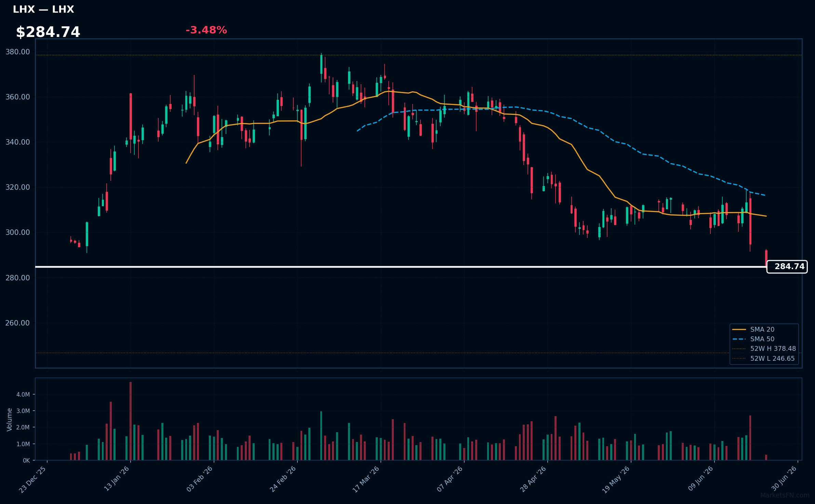Click the -3.48% change percentage
The image size is (815, 504).
(206, 30)
